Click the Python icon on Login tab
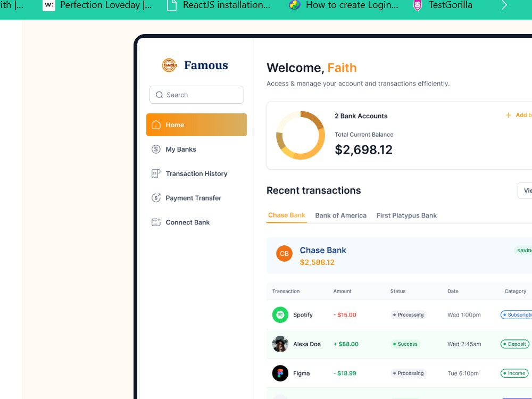The width and height of the screenshot is (532, 399). [295, 5]
